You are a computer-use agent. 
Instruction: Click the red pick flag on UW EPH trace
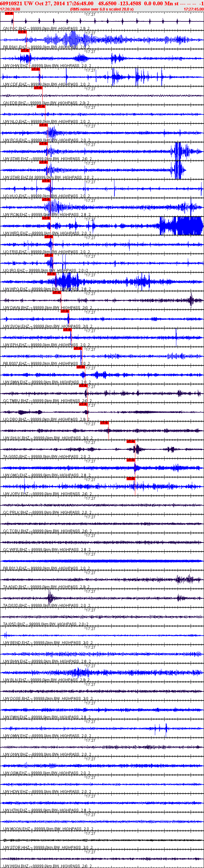(x=67, y=329)
